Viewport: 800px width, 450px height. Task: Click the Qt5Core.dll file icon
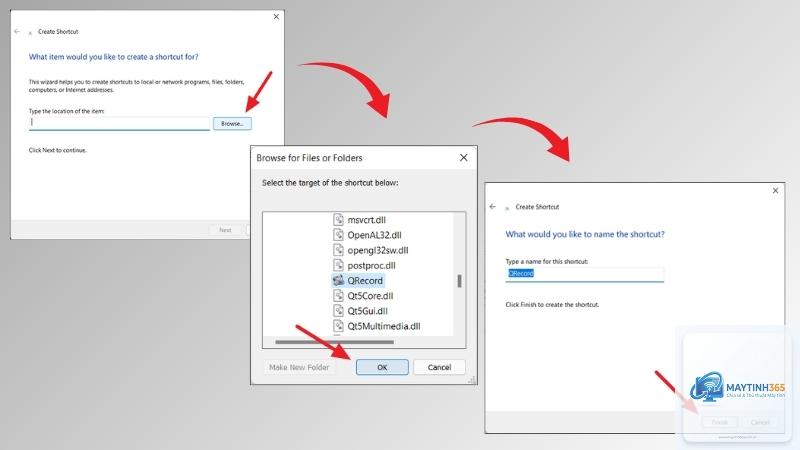[338, 295]
